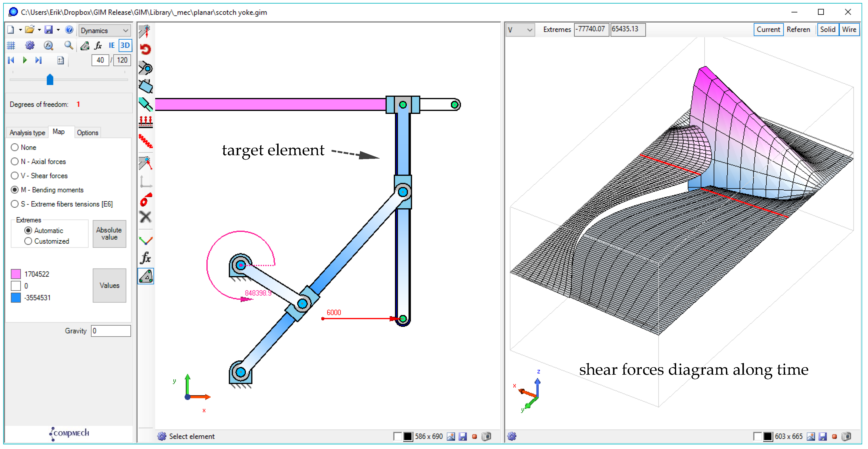
Task: Select the red spring tool icon
Action: pyautogui.click(x=145, y=141)
